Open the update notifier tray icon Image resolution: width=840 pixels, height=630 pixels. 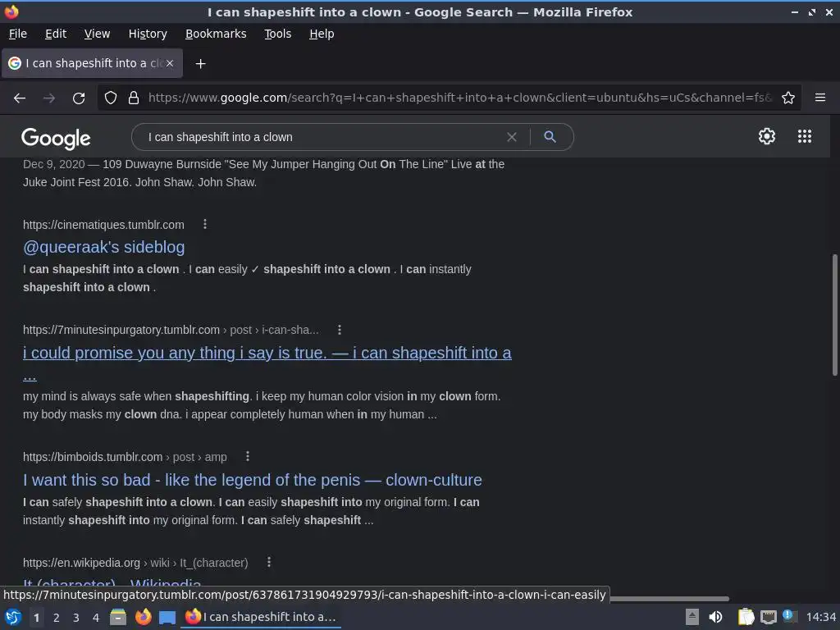click(789, 616)
